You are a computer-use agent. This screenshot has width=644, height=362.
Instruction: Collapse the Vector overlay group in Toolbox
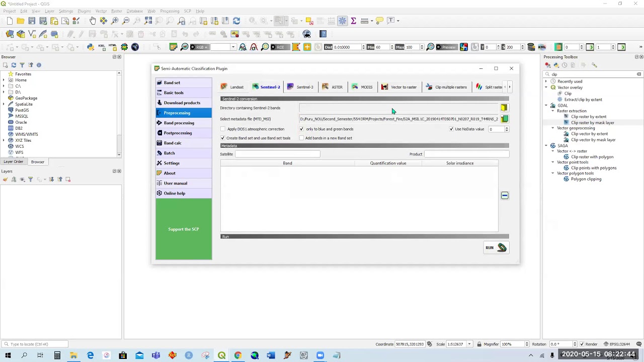click(546, 87)
